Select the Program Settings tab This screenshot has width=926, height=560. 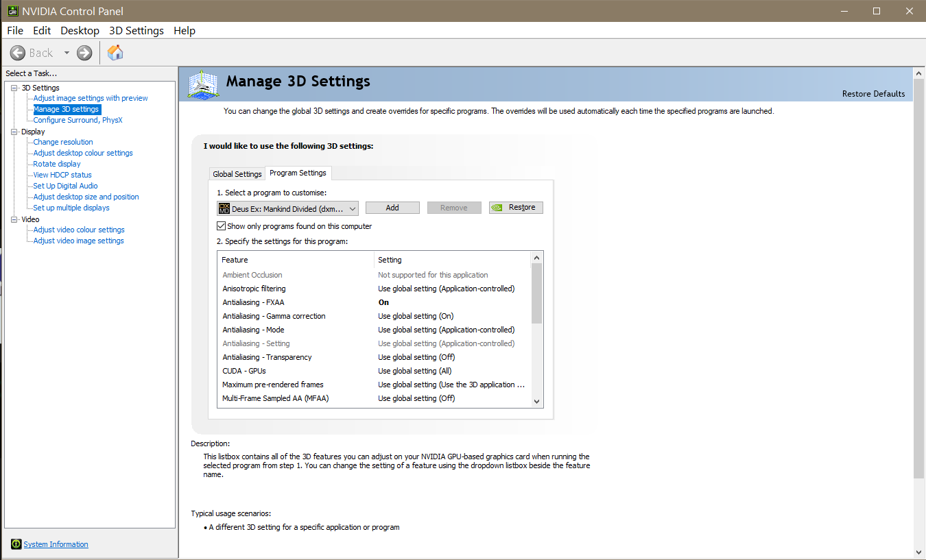coord(298,173)
